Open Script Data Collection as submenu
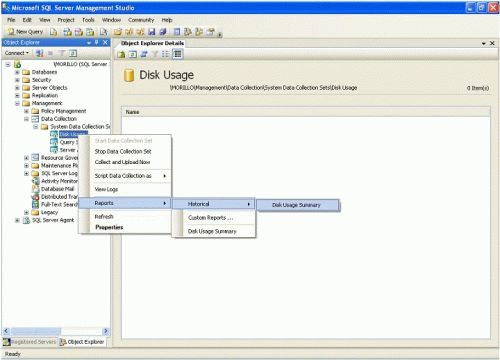 click(x=125, y=176)
